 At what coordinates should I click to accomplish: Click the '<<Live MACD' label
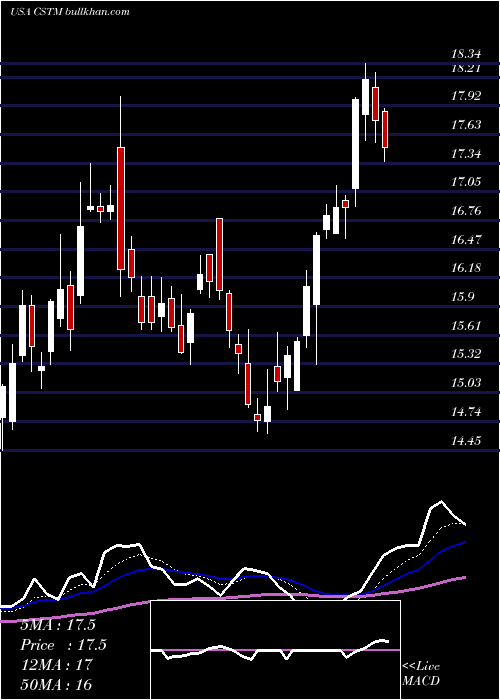[421, 674]
